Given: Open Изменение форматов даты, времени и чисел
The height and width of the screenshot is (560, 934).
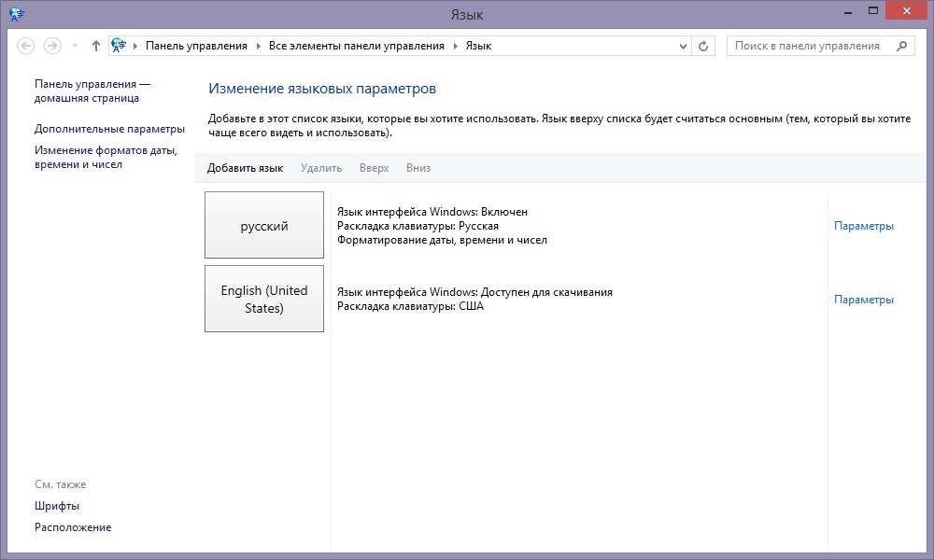Looking at the screenshot, I should tap(106, 157).
